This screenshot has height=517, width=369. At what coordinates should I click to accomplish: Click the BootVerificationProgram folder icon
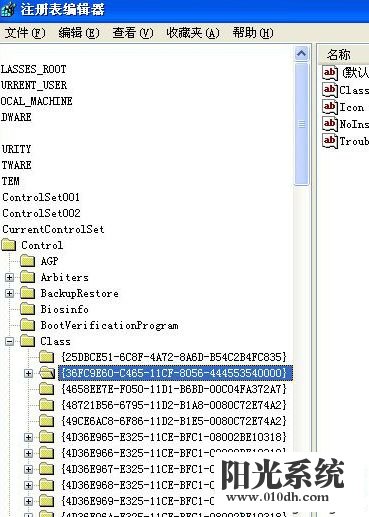point(27,325)
